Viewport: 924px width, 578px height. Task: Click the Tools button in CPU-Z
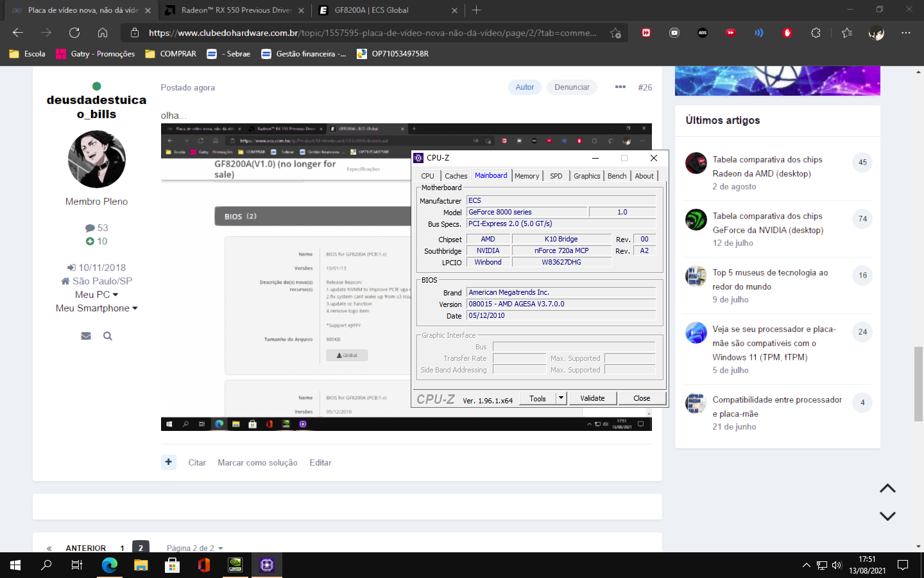pyautogui.click(x=538, y=398)
